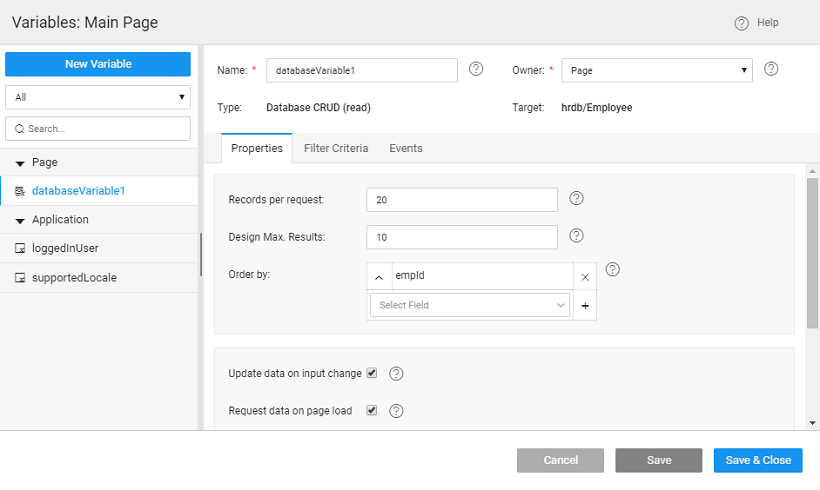Collapse the Page variables group

tap(20, 163)
